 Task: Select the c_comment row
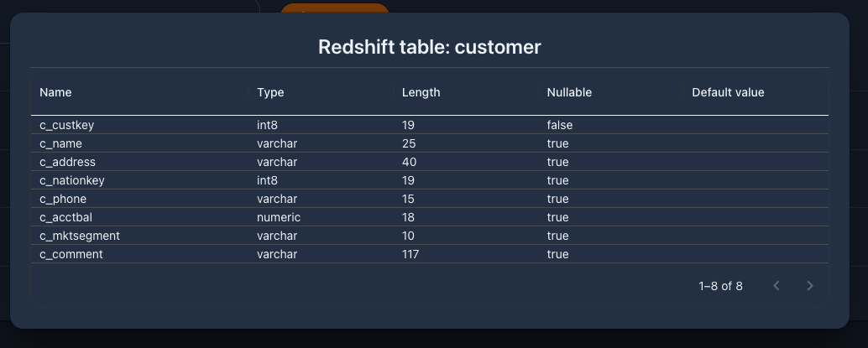430,254
